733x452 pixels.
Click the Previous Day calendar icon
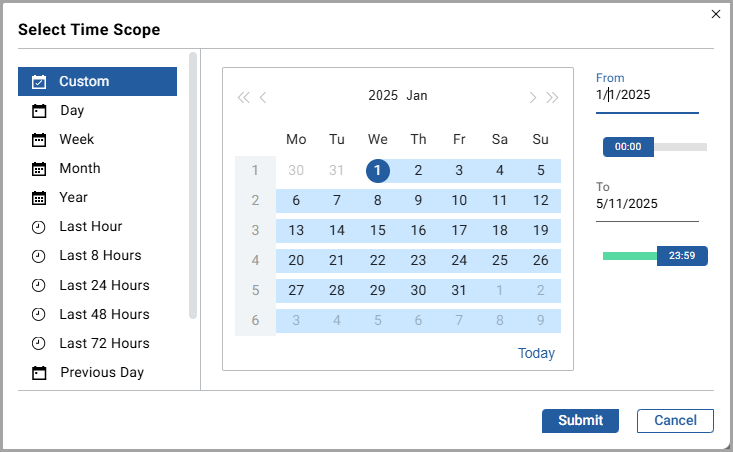tap(39, 373)
